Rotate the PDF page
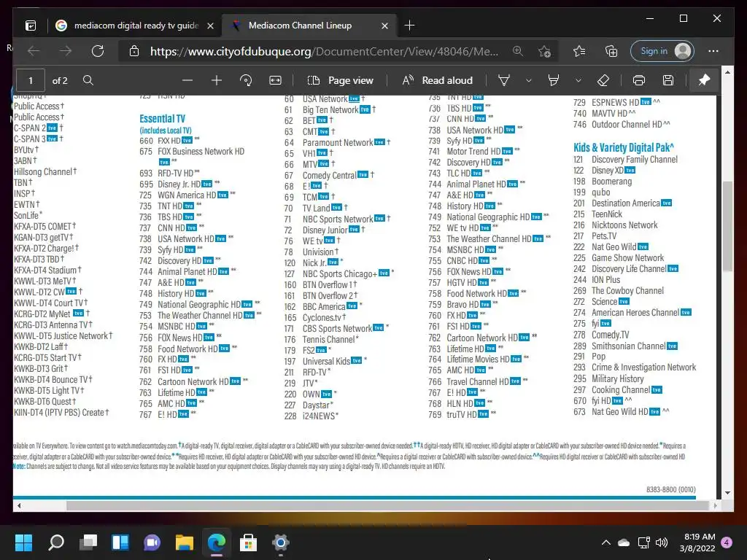This screenshot has height=560, width=747. coord(246,80)
